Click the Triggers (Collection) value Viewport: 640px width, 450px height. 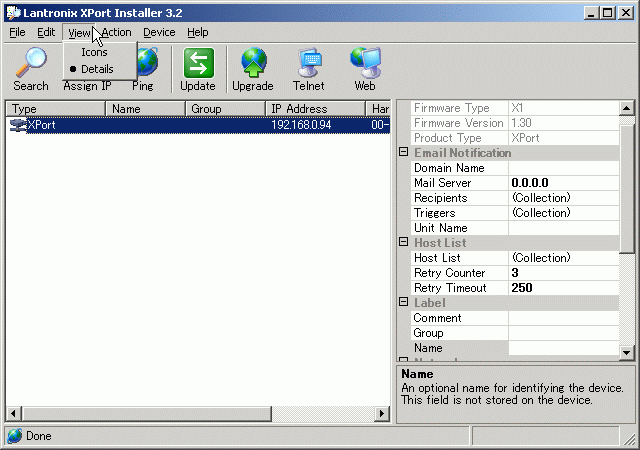pos(564,213)
